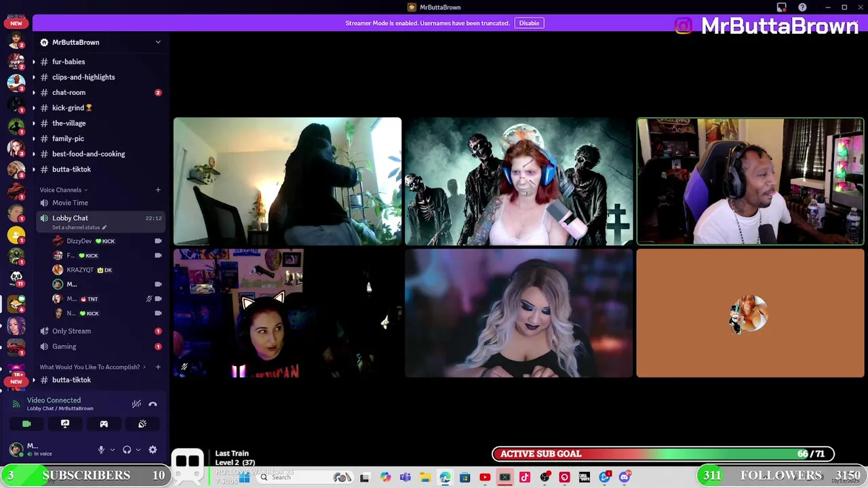Viewport: 868px width, 488px height.
Task: Toggle the camera button in voice panel
Action: click(x=26, y=424)
